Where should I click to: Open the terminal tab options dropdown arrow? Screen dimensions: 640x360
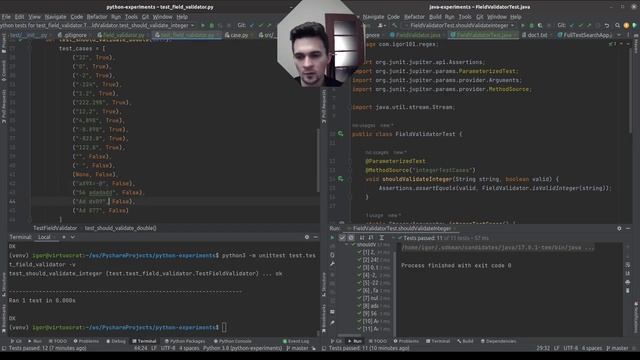pos(73,237)
